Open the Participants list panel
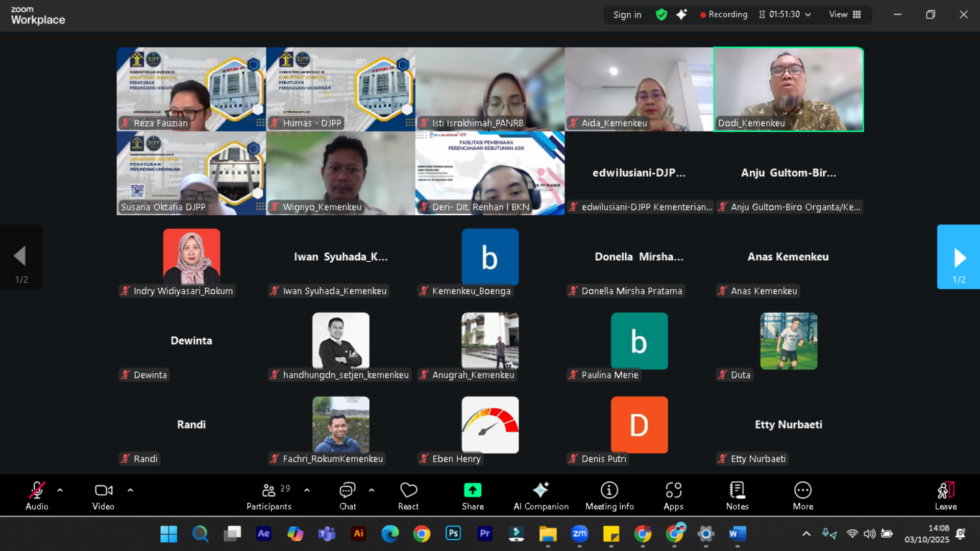Viewport: 980px width, 551px height. (x=269, y=491)
